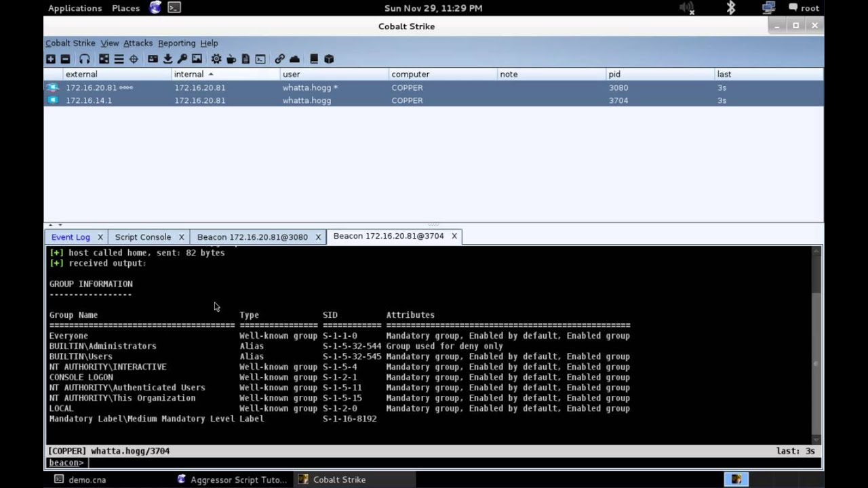868x488 pixels.
Task: Sort sessions by the user column
Action: 334,74
